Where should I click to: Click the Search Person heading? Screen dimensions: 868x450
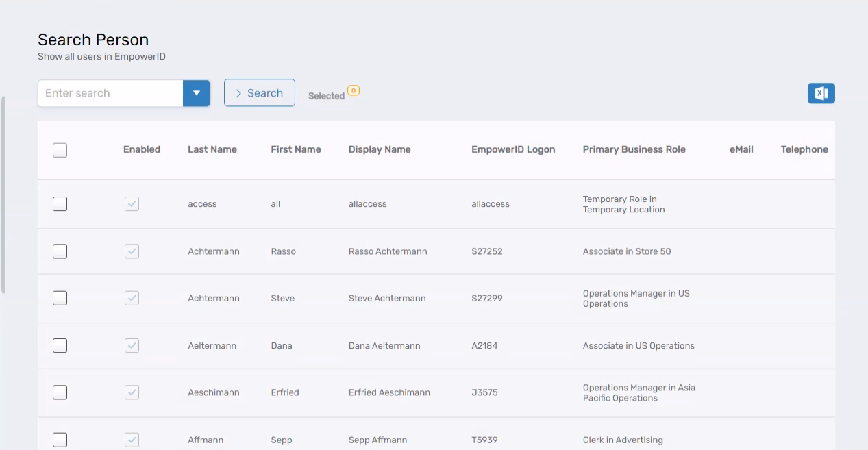click(93, 40)
